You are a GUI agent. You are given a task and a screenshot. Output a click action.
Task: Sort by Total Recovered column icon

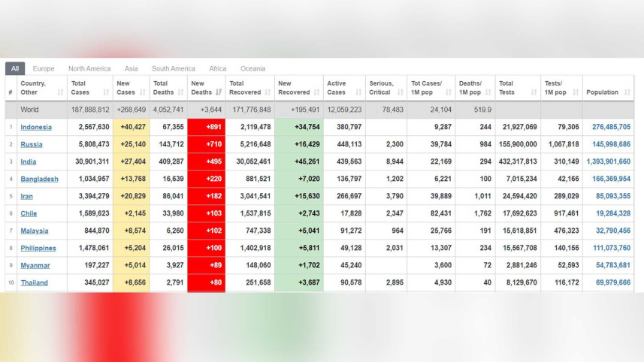click(x=268, y=92)
